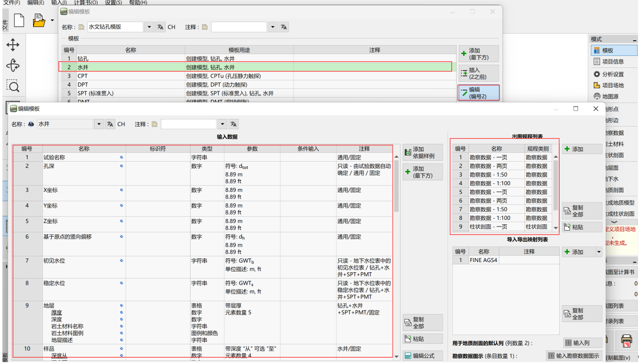Select input data row 试验名称

202,157
